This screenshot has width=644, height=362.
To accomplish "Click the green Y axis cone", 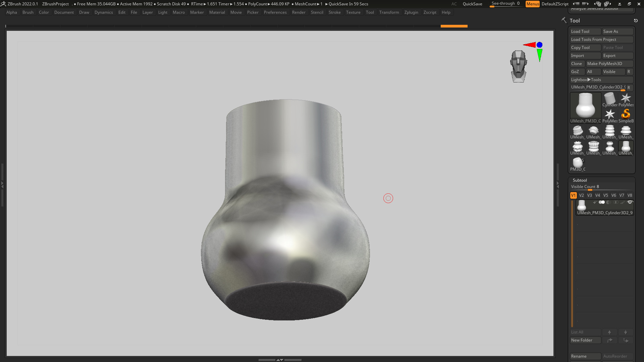I will (539, 55).
